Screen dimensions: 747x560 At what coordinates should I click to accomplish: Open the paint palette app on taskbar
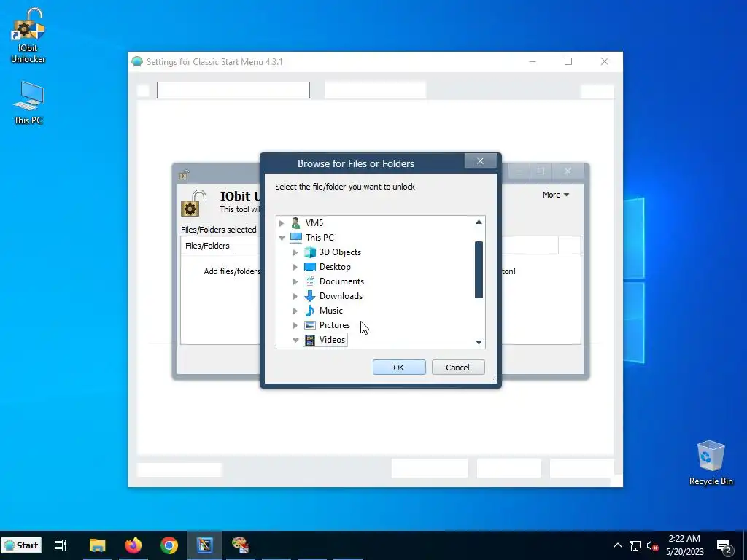240,545
